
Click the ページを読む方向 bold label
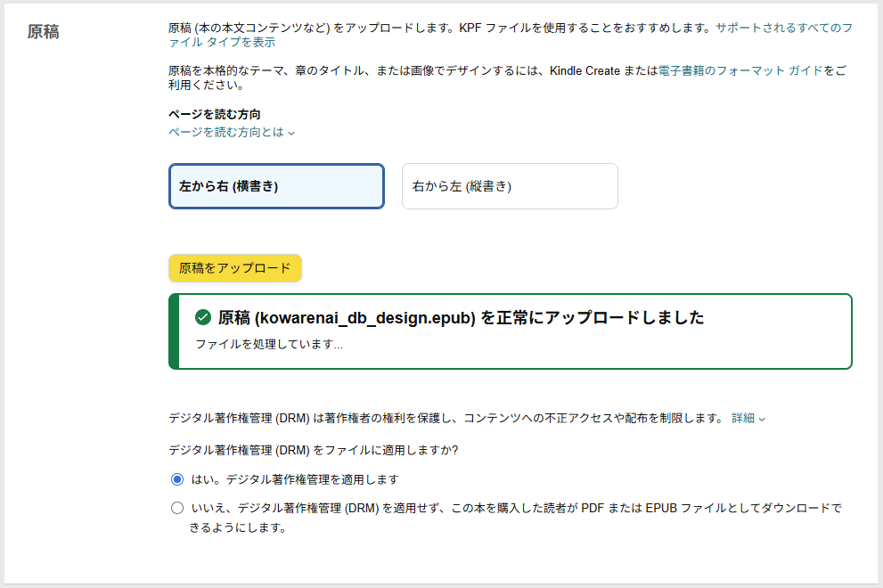point(215,114)
